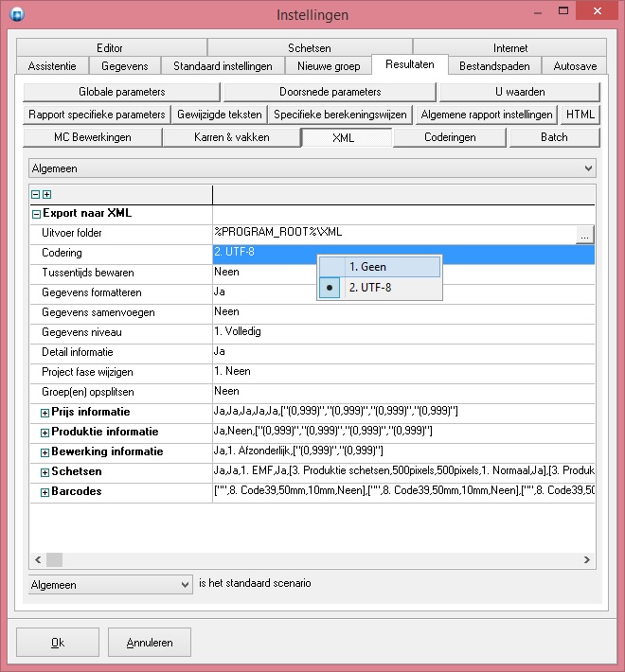Select the Tussentijds bewaren row label
Image resolution: width=625 pixels, height=672 pixels.
(x=88, y=273)
